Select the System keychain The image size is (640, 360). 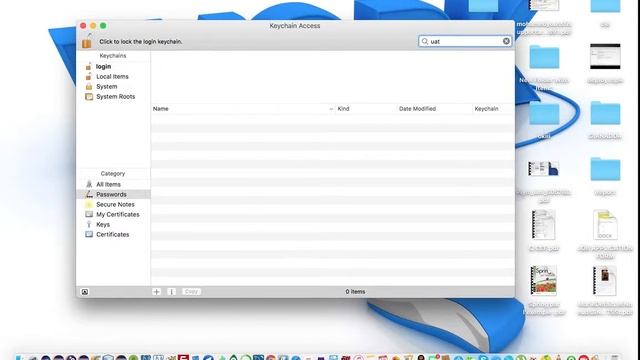coord(107,87)
